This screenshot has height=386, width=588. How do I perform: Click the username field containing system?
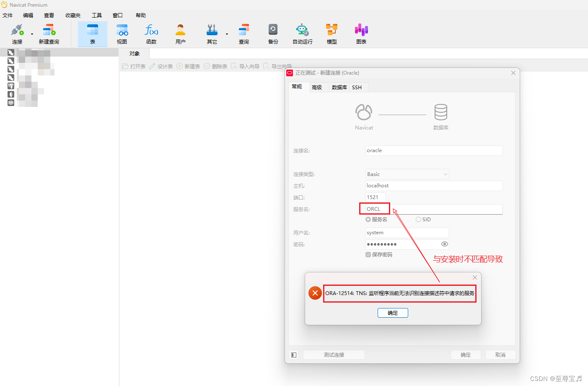click(407, 233)
